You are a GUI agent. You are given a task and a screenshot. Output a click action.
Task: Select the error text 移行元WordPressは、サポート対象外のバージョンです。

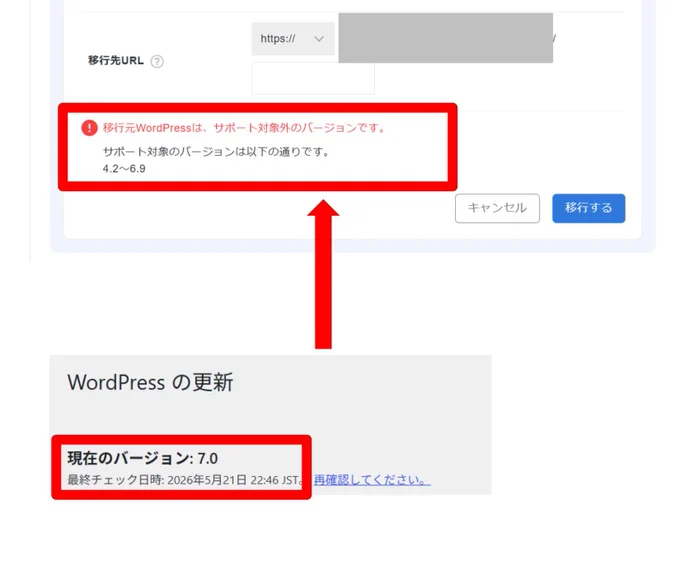(x=244, y=128)
